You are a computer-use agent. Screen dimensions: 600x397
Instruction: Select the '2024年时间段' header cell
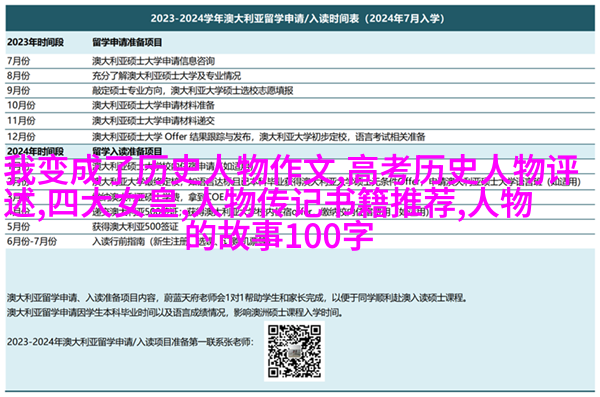tap(35, 151)
